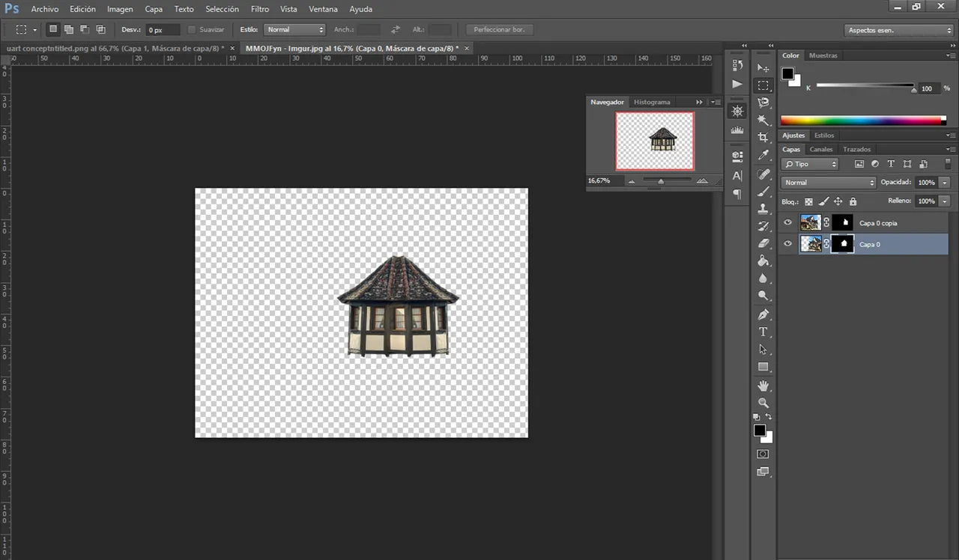Image resolution: width=959 pixels, height=560 pixels.
Task: Select the Rectangular Marquee tool in toolbox
Action: pyautogui.click(x=763, y=85)
